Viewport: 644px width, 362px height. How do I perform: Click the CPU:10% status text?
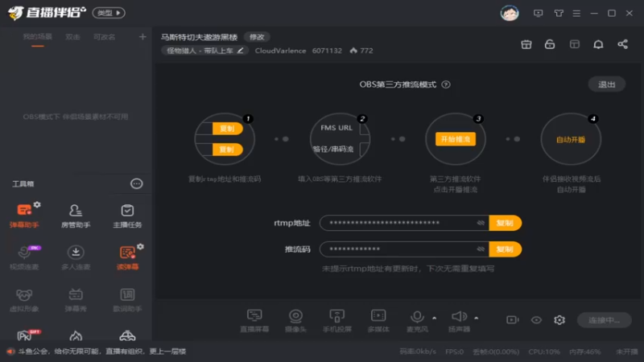(x=544, y=352)
